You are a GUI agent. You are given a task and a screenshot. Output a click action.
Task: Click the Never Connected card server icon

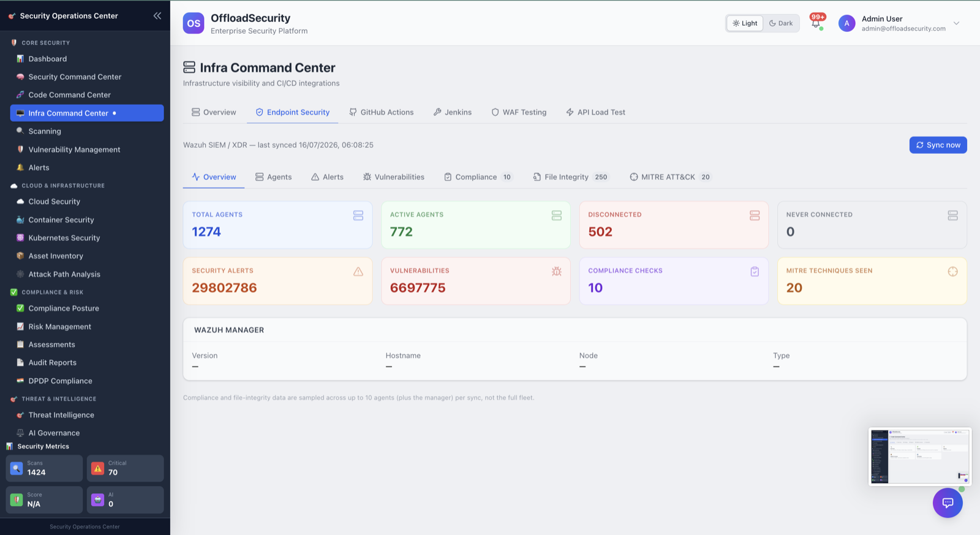coord(952,216)
